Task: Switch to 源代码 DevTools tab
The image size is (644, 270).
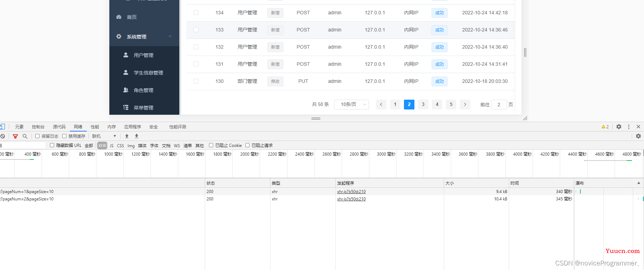Action: tap(59, 127)
